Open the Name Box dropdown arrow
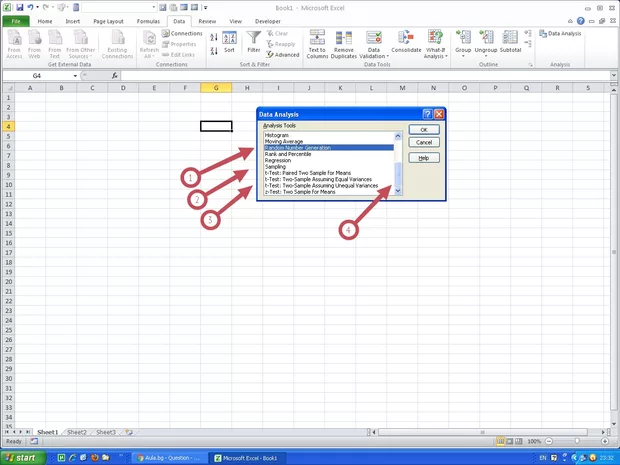 [x=75, y=76]
